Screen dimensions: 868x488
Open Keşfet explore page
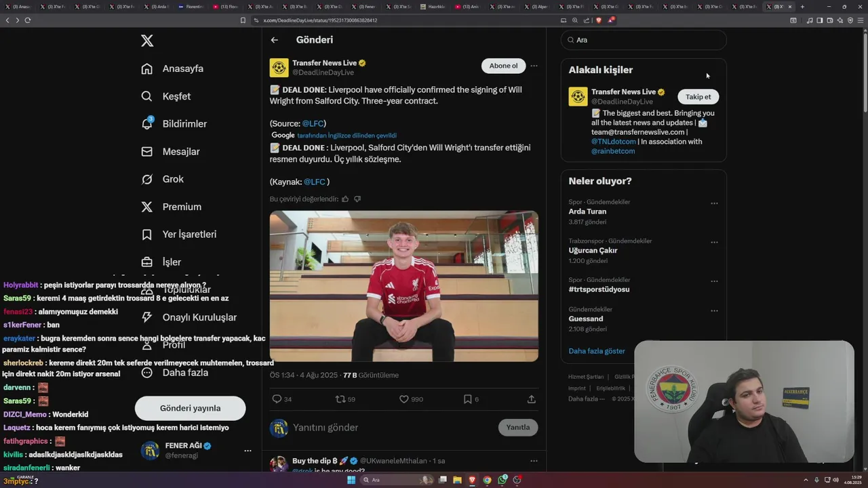(165, 96)
